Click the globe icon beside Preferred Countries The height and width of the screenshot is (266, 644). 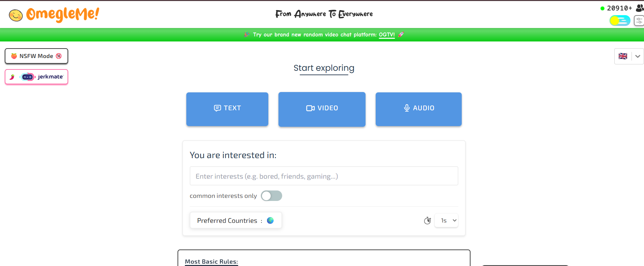point(270,220)
